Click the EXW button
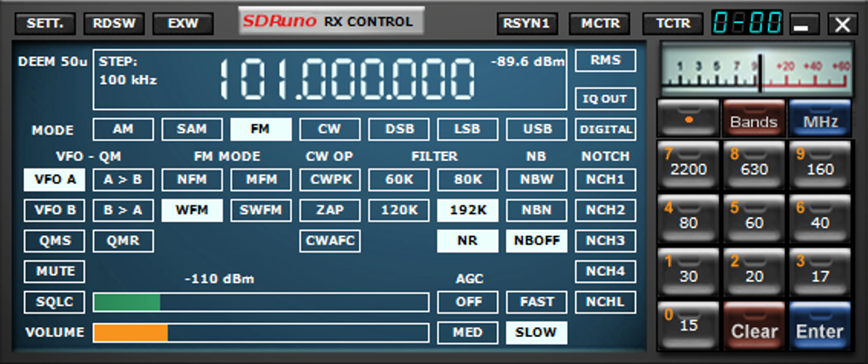Image resolution: width=868 pixels, height=364 pixels. click(184, 24)
